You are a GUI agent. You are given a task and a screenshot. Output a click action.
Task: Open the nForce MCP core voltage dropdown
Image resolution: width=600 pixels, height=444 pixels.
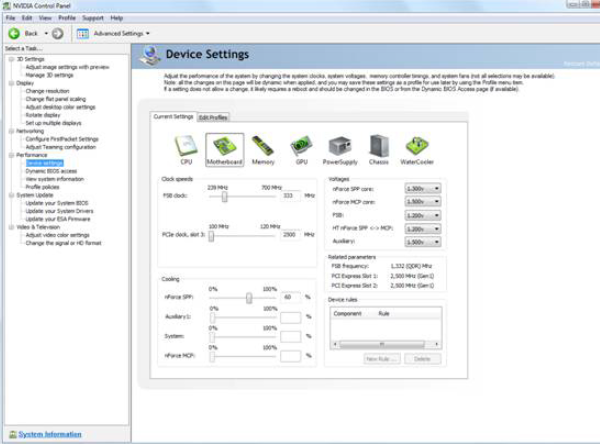click(422, 201)
